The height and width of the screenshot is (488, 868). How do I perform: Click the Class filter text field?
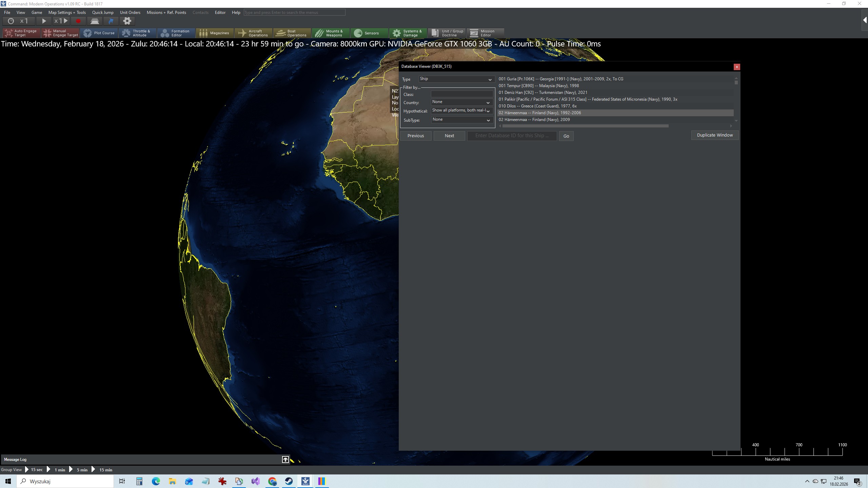(462, 94)
